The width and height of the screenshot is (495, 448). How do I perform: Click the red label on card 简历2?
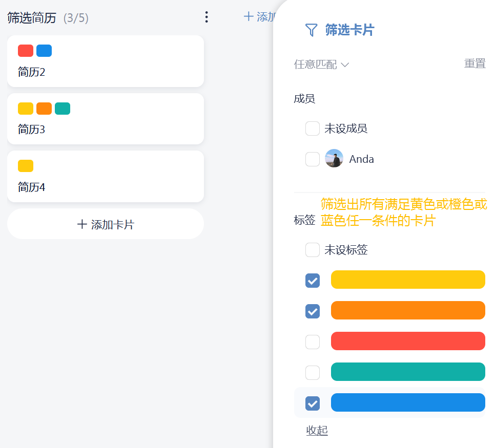point(26,51)
